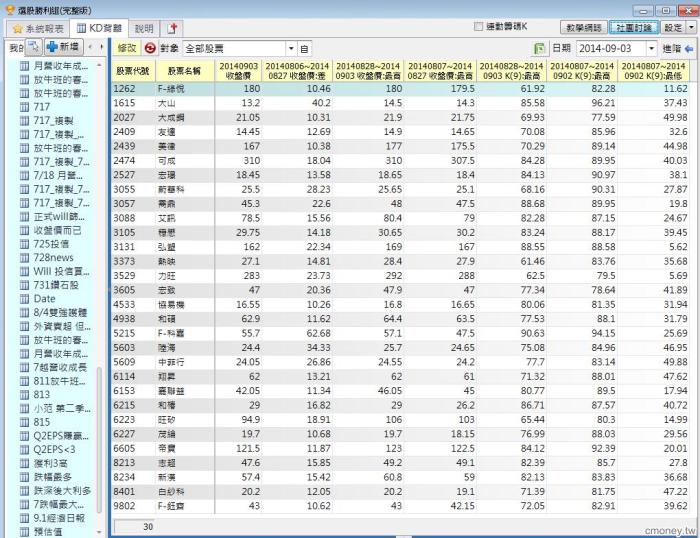Click the left list scrollbar thumb
700x538 pixels.
point(99,440)
